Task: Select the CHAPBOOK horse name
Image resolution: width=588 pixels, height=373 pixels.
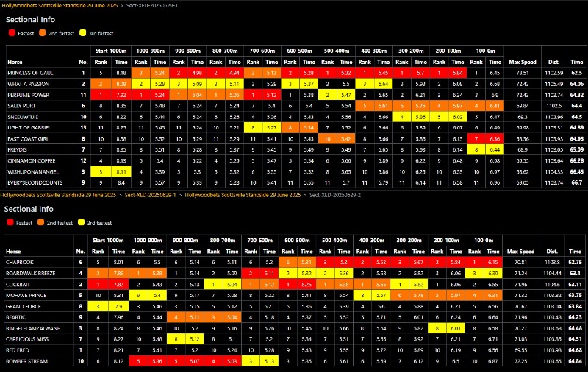Action: [x=20, y=261]
